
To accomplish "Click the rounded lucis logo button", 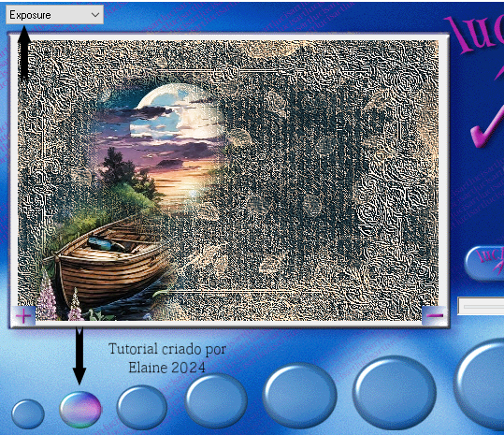I will [484, 263].
